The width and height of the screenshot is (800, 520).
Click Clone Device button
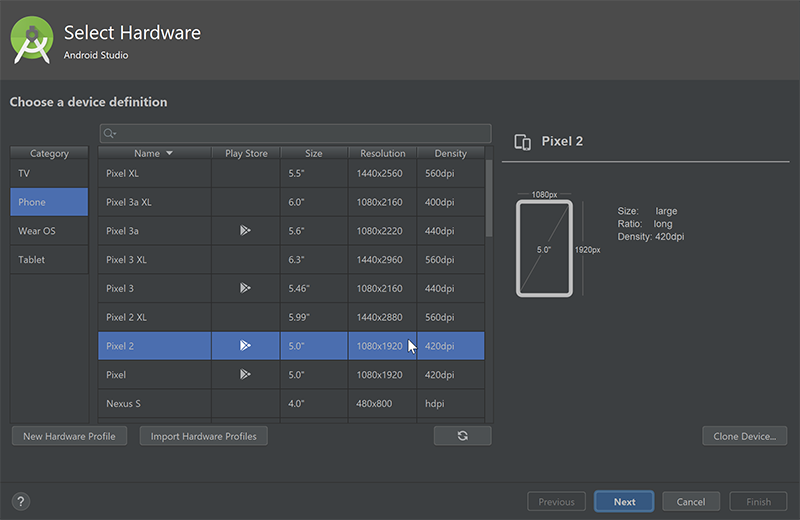(x=744, y=436)
